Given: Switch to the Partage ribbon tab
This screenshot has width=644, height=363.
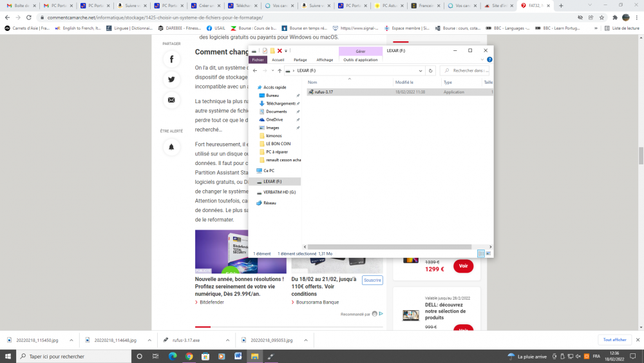Looking at the screenshot, I should click(x=300, y=59).
